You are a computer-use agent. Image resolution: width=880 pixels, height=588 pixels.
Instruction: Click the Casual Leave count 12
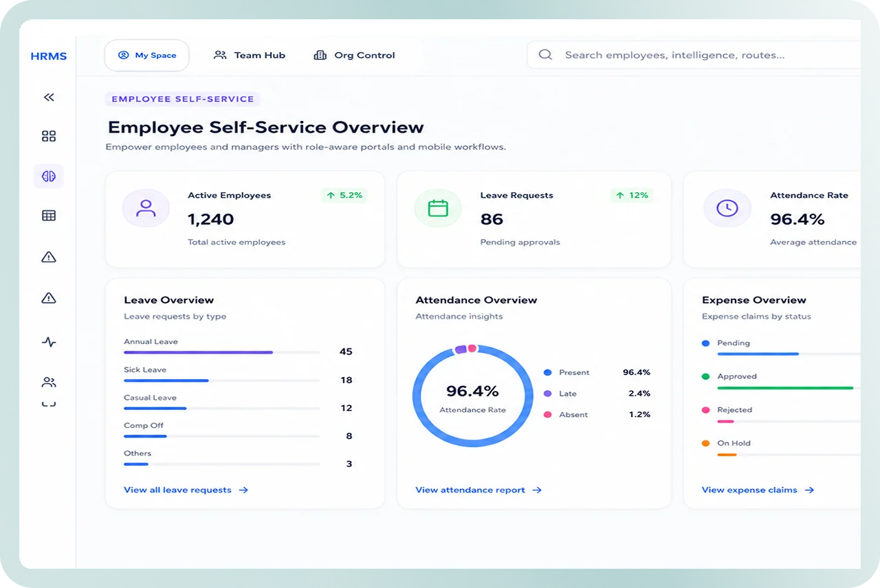(x=346, y=408)
